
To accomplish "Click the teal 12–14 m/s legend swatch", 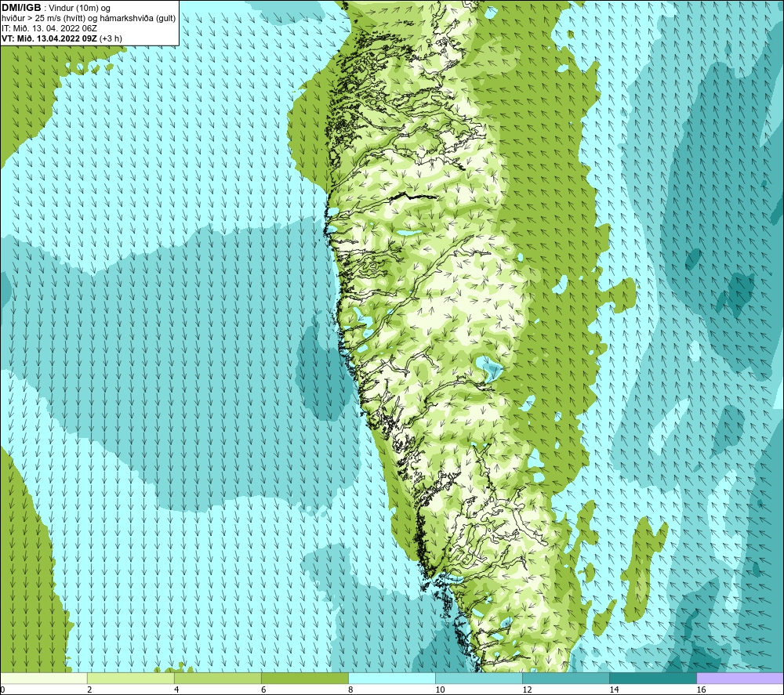I will click(565, 678).
